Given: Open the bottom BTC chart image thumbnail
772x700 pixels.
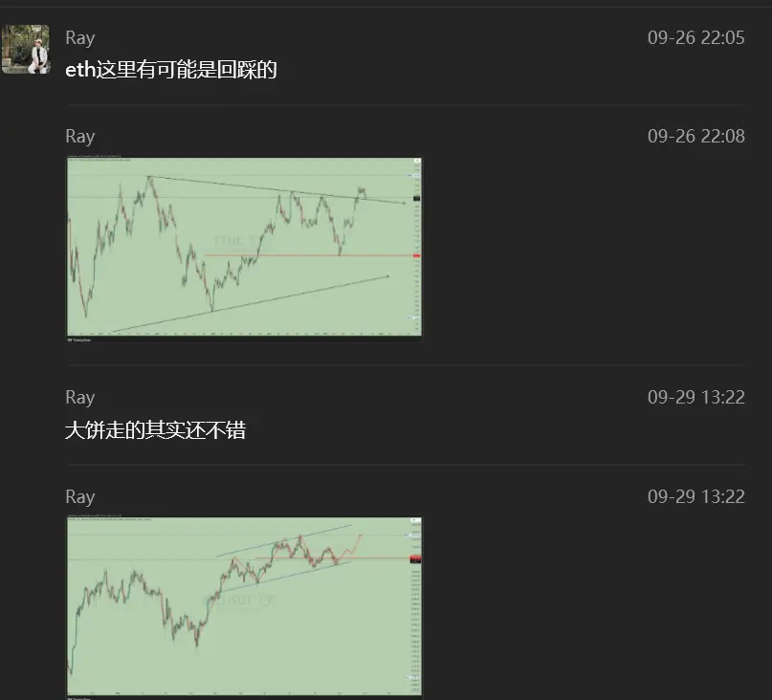Looking at the screenshot, I should coord(244,606).
